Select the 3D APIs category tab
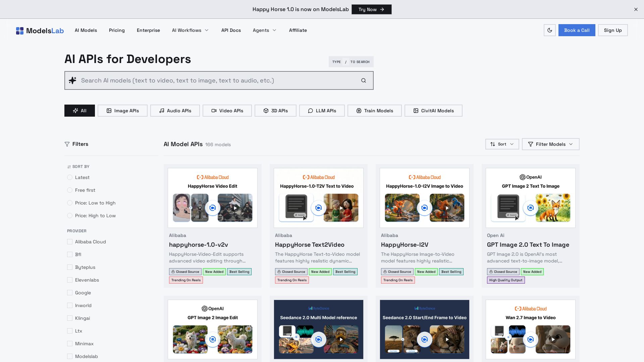The width and height of the screenshot is (644, 362). (x=275, y=111)
